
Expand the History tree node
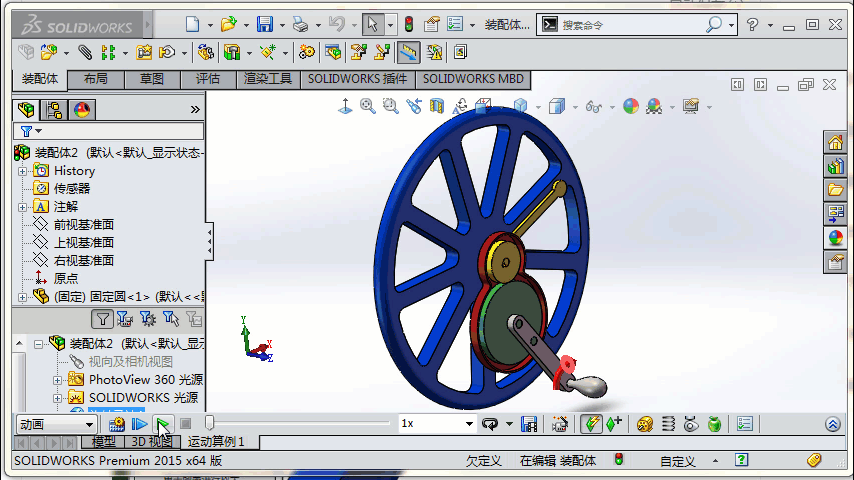pyautogui.click(x=22, y=171)
